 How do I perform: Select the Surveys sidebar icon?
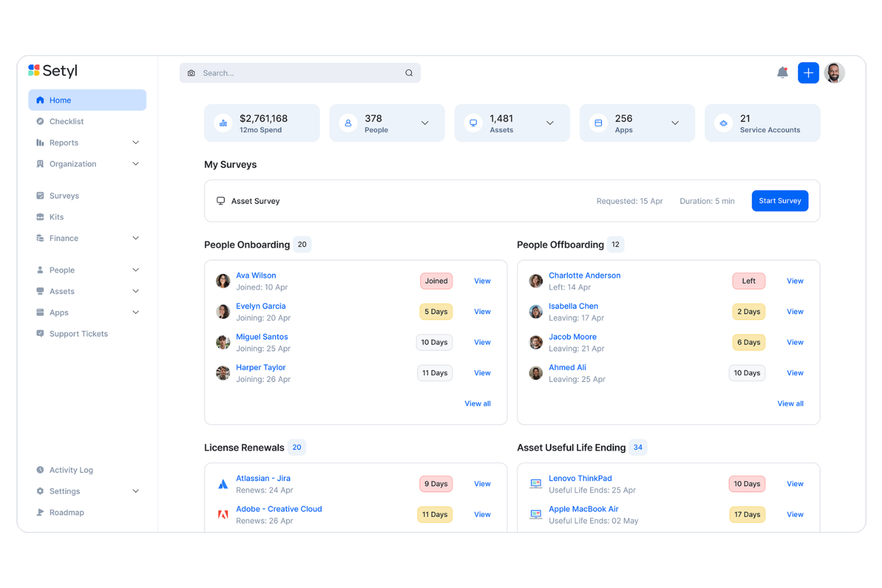pyautogui.click(x=40, y=195)
